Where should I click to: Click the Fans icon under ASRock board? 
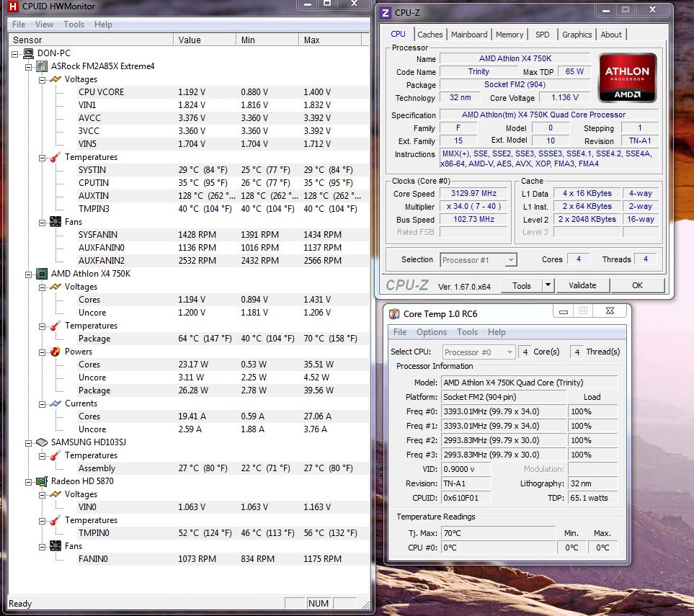point(55,222)
